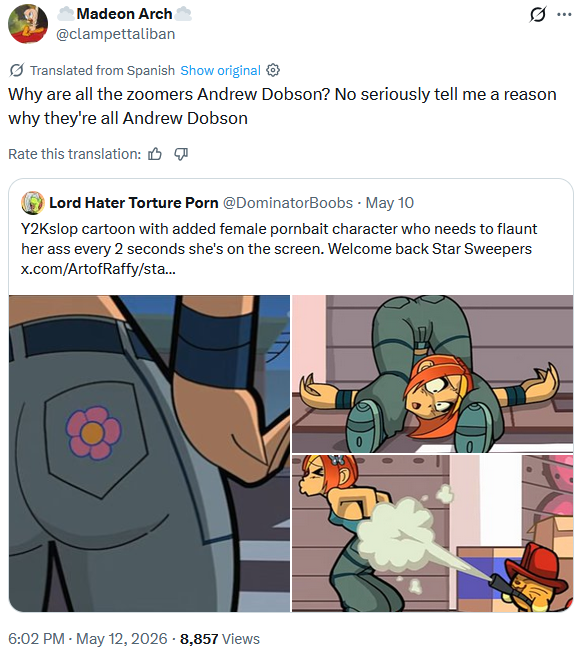Rate translation with thumbs down

(x=181, y=154)
